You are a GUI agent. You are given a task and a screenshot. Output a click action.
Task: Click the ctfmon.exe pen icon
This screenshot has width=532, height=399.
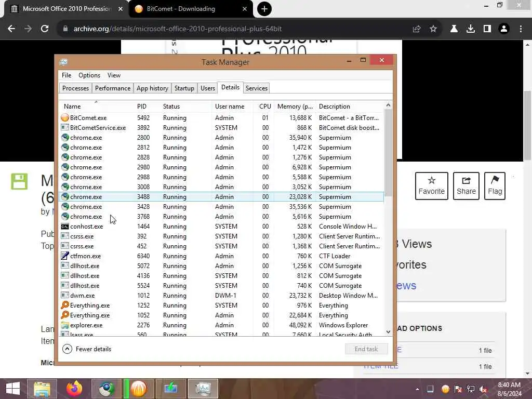[65, 256]
